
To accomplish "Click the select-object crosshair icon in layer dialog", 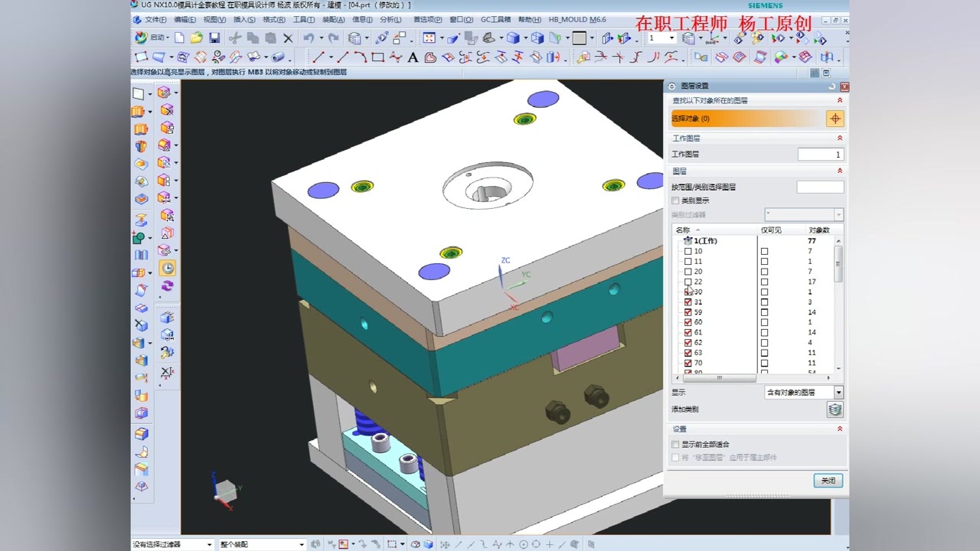I will pyautogui.click(x=835, y=119).
